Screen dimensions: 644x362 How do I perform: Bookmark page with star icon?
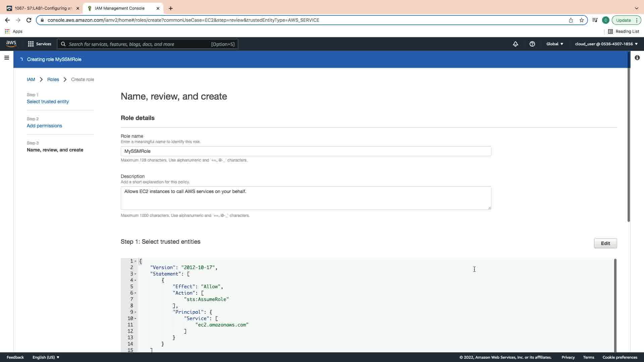pos(582,20)
